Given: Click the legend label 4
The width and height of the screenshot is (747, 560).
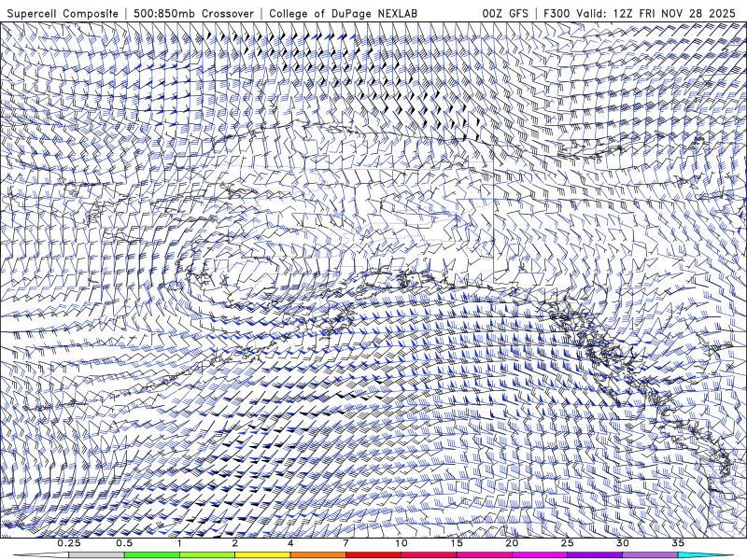Looking at the screenshot, I should (290, 543).
